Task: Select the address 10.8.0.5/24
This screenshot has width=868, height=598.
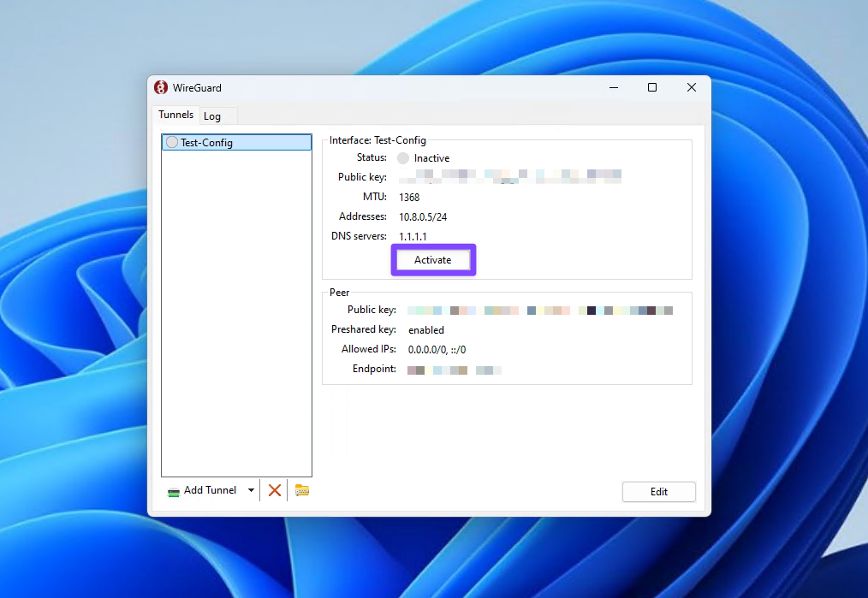Action: pyautogui.click(x=423, y=216)
